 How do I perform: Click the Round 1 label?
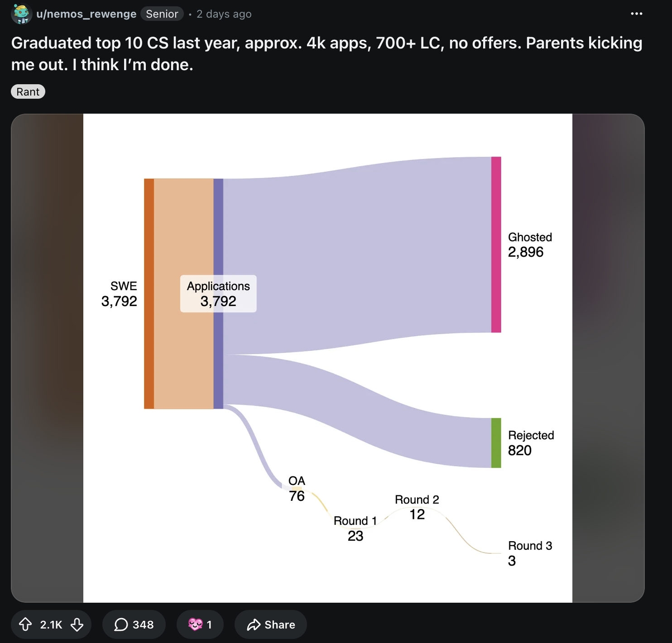coord(355,521)
